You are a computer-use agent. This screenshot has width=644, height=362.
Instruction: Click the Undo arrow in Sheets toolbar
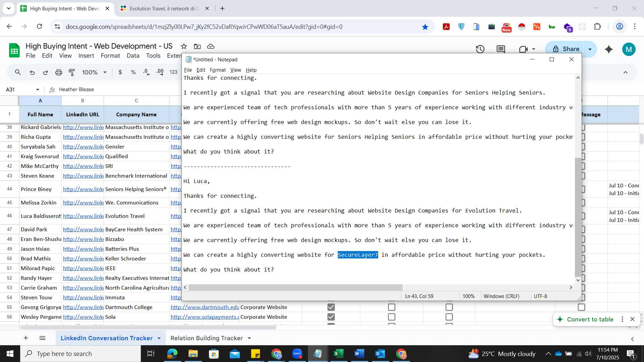pos(32,72)
